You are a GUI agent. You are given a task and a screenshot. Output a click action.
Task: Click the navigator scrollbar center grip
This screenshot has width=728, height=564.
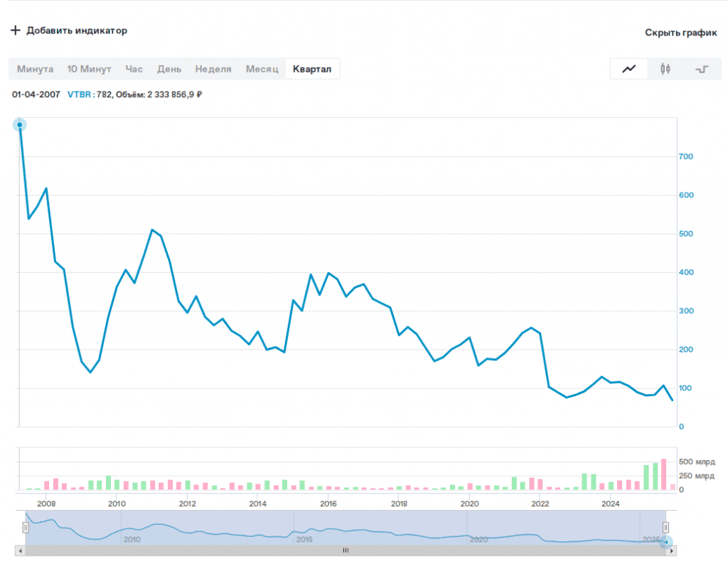(x=346, y=551)
